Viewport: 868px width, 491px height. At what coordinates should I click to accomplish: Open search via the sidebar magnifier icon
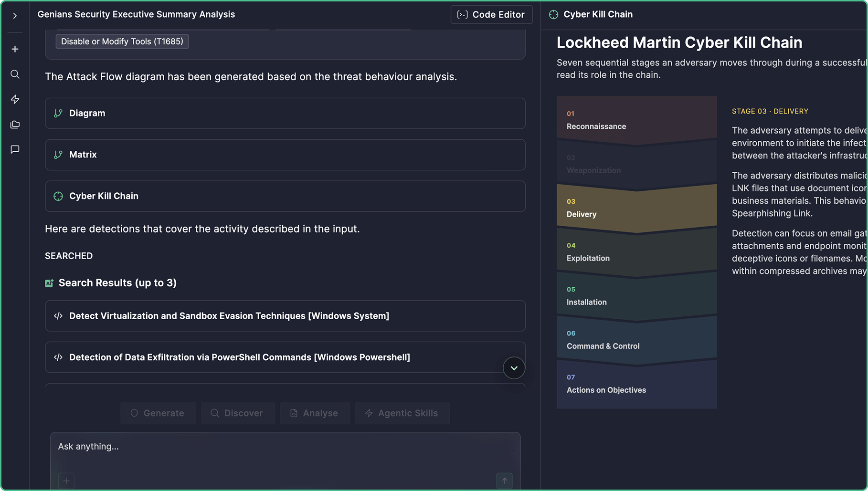(15, 74)
